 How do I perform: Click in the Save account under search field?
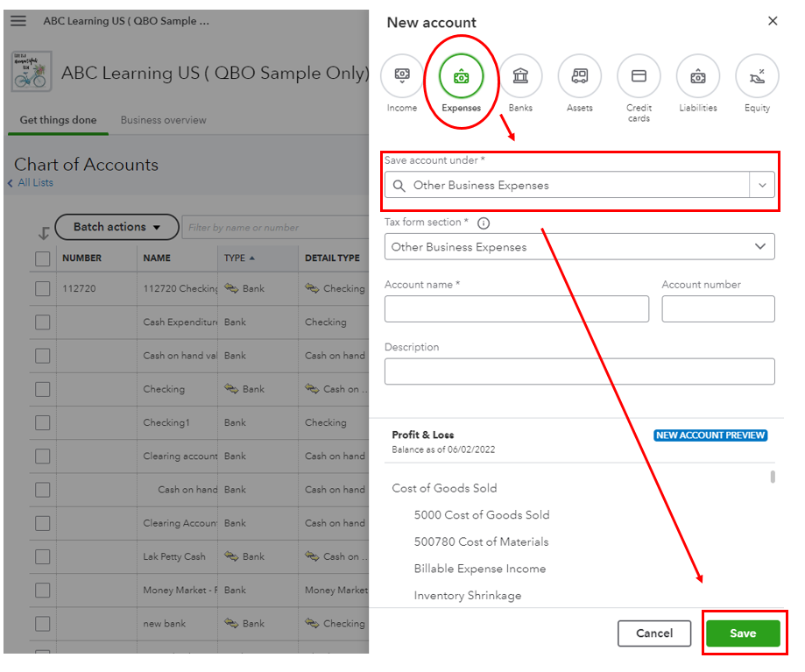pos(568,185)
